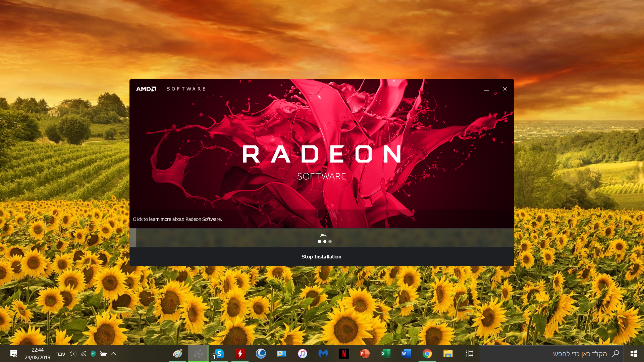Image resolution: width=644 pixels, height=362 pixels.
Task: Open File Explorer from taskbar
Action: coord(448,354)
